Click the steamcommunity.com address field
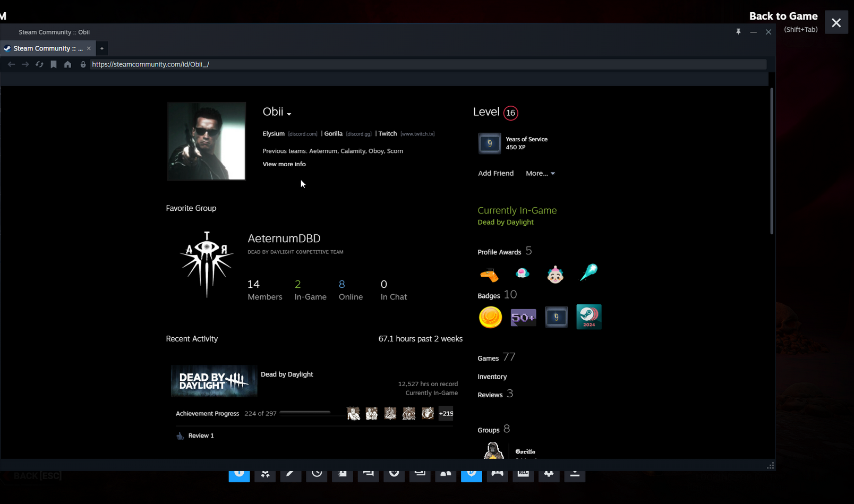This screenshot has height=504, width=854. [x=428, y=64]
